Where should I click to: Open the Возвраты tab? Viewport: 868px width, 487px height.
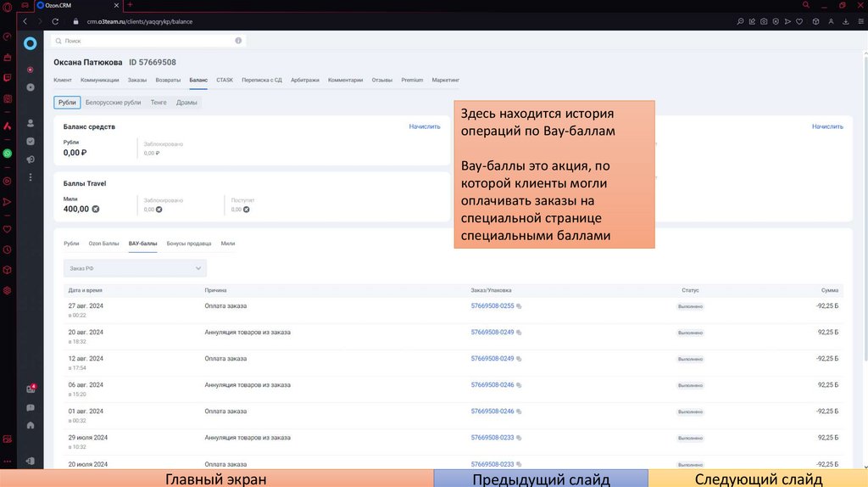[168, 80]
